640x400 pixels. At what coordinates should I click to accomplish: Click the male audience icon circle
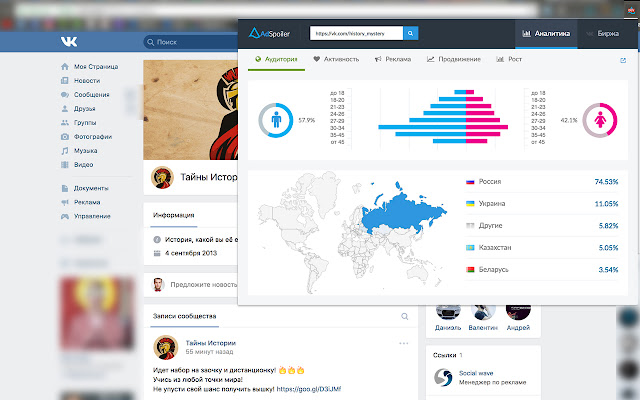[276, 120]
